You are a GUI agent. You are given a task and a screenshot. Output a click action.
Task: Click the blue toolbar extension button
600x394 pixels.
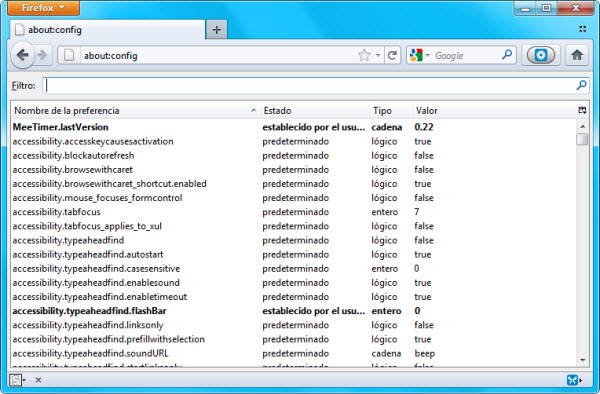pos(540,55)
